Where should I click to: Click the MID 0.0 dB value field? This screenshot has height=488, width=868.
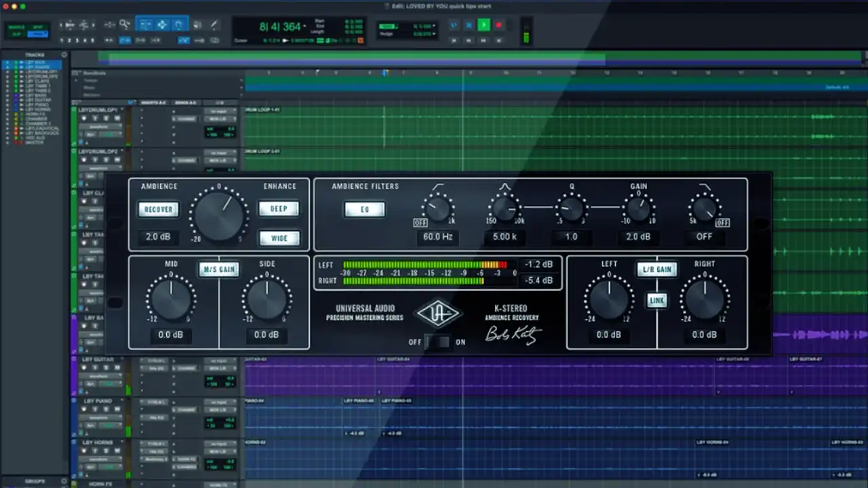(x=171, y=335)
